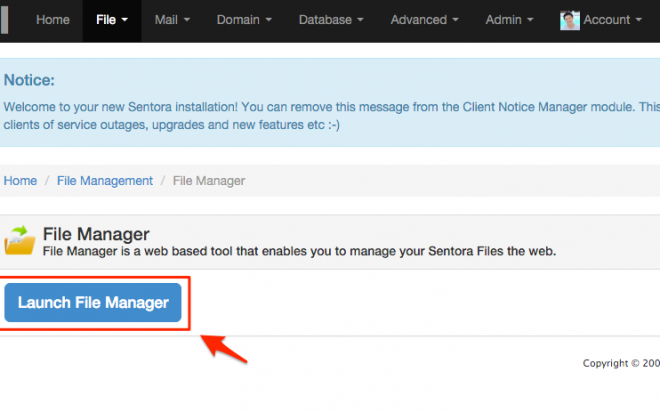660x412 pixels.
Task: Follow the Home breadcrumb link
Action: [20, 181]
